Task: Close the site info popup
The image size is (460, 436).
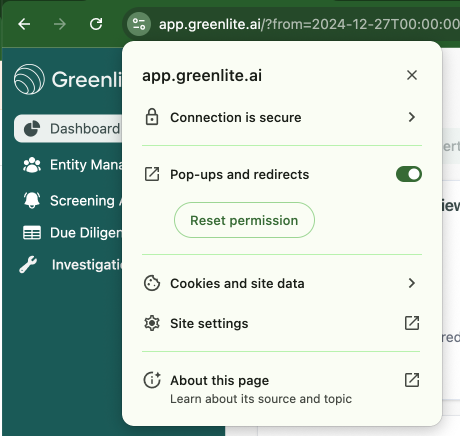Action: coord(412,75)
